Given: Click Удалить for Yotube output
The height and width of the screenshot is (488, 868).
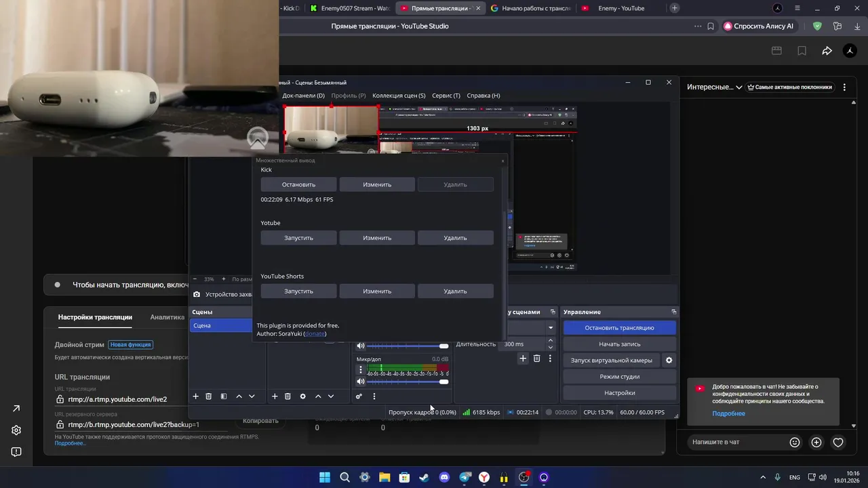Looking at the screenshot, I should pos(455,238).
